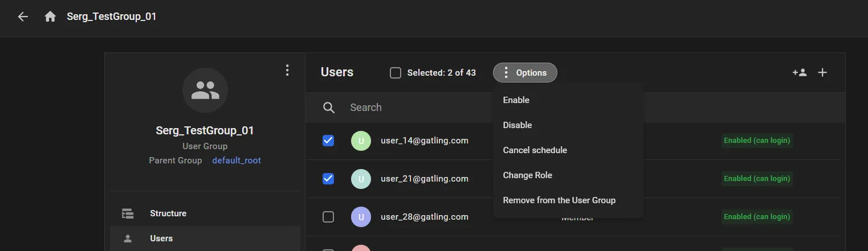Open the Users section in sidebar
This screenshot has width=868, height=251.
205,238
